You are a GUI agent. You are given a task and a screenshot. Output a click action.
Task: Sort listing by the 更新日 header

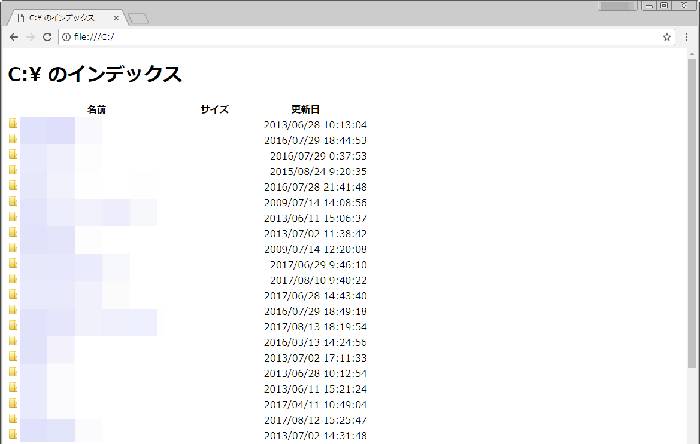point(305,109)
